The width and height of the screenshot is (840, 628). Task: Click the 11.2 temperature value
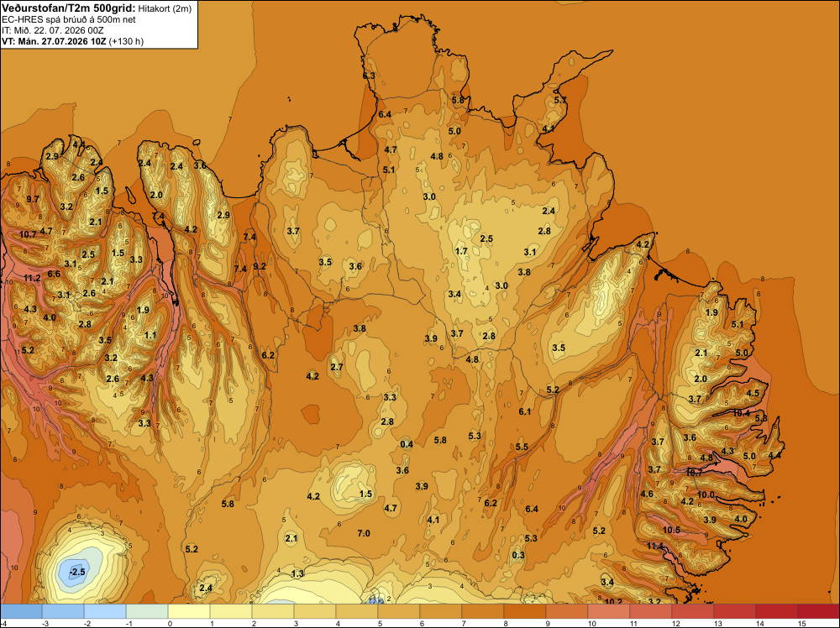click(32, 278)
